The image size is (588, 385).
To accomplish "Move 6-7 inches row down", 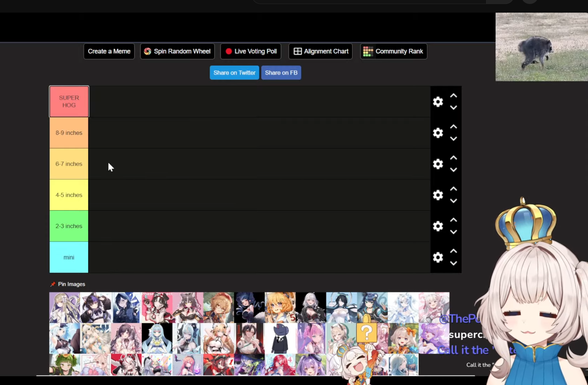I will point(453,170).
